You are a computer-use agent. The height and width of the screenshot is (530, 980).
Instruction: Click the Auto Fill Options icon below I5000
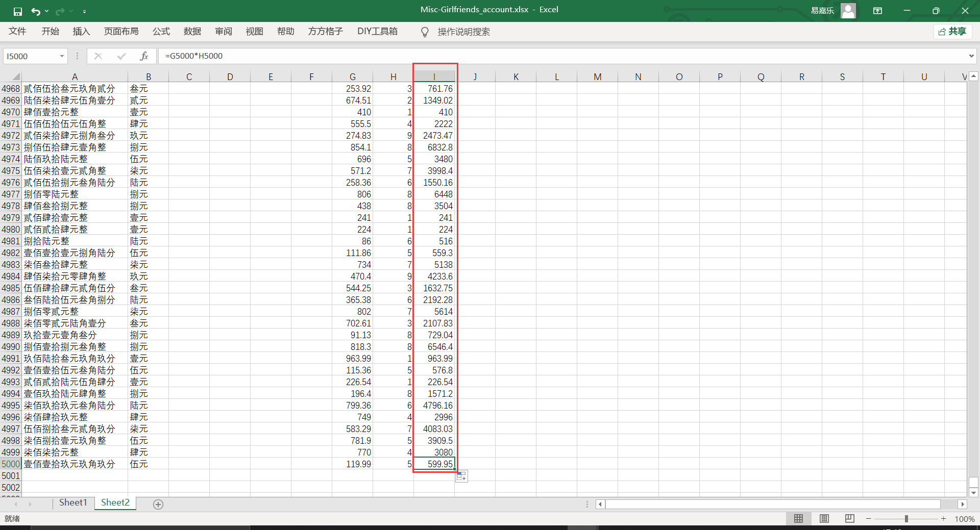pos(461,476)
